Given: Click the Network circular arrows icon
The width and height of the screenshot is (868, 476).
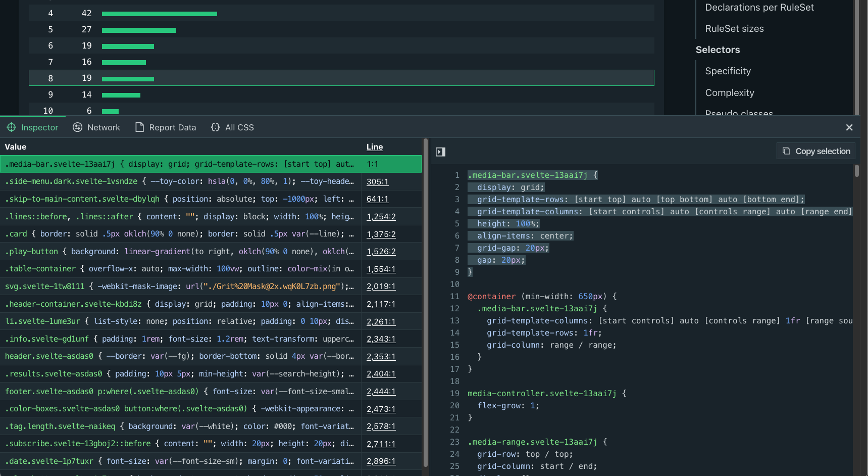Looking at the screenshot, I should point(78,127).
